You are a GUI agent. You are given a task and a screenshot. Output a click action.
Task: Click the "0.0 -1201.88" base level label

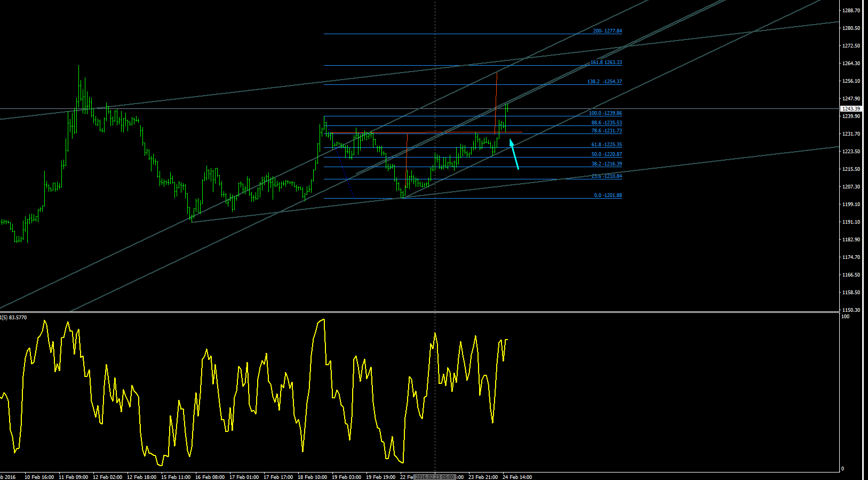tap(608, 195)
